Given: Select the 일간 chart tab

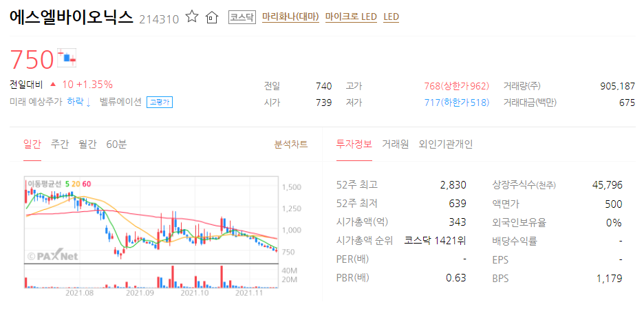Looking at the screenshot, I should 32,144.
